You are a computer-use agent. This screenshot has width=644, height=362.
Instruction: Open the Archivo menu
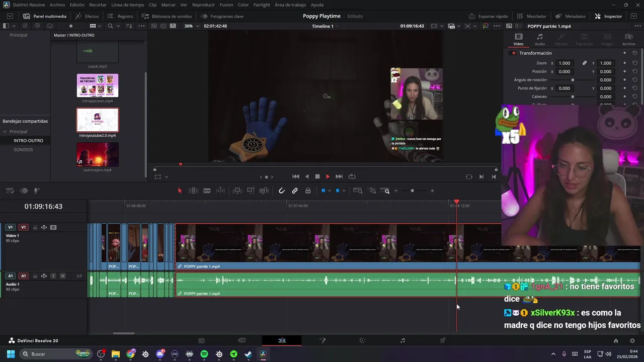[x=57, y=5]
